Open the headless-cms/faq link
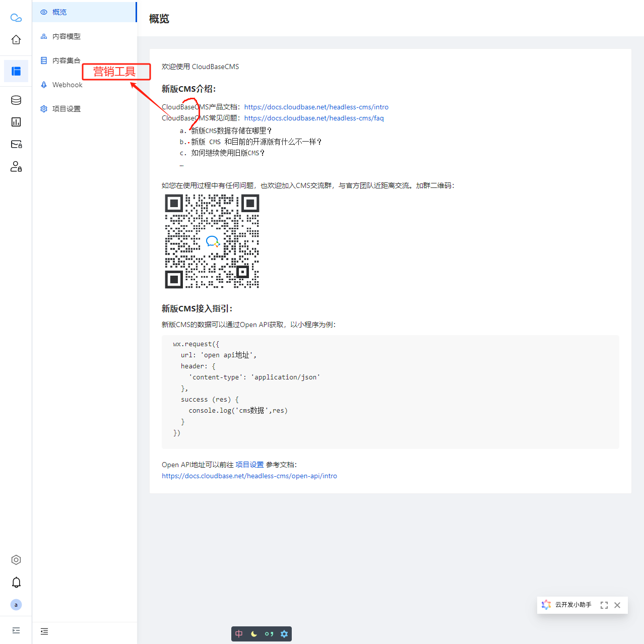 click(314, 118)
